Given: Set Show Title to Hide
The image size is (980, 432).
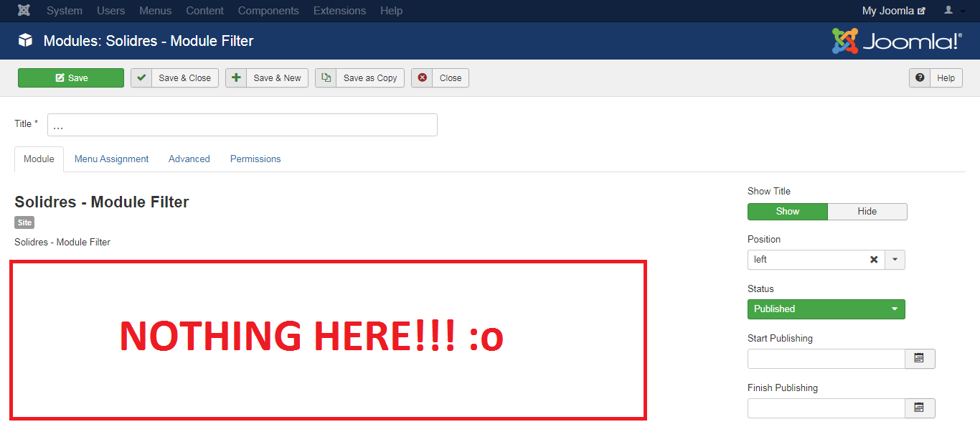Looking at the screenshot, I should [x=867, y=212].
